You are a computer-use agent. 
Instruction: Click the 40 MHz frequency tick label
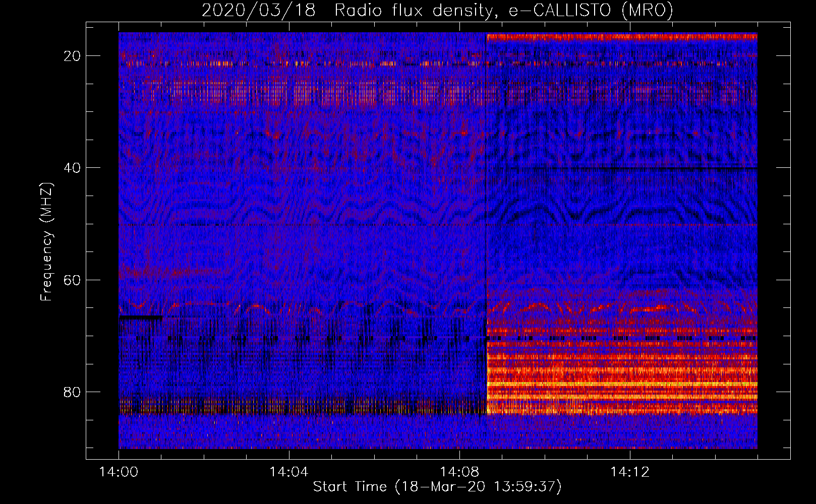pyautogui.click(x=73, y=168)
